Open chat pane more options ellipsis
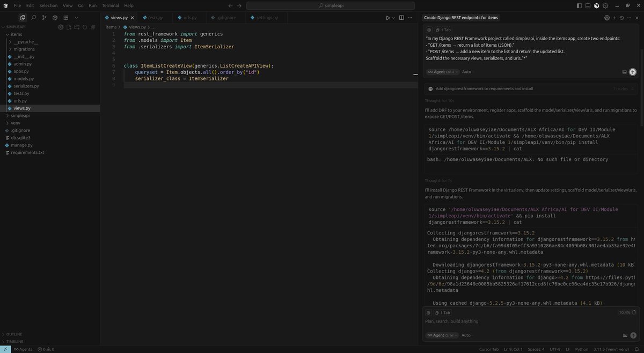Screen dimensions: 644x353 click(x=629, y=18)
